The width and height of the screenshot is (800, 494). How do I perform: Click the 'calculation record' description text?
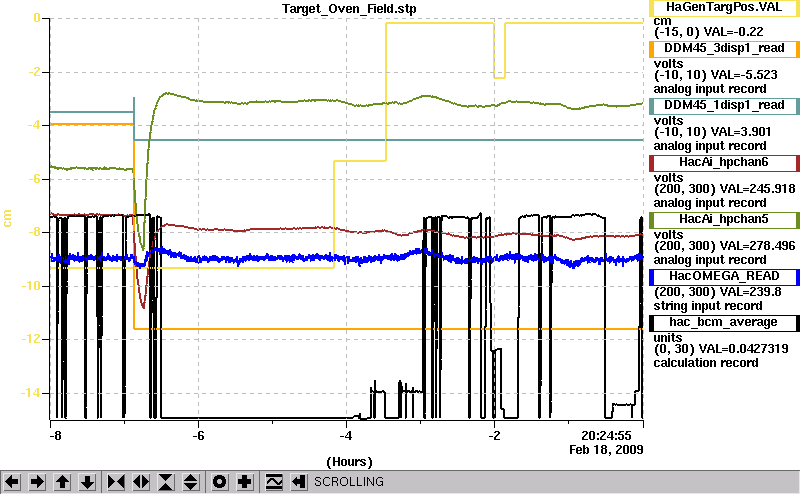click(x=706, y=363)
